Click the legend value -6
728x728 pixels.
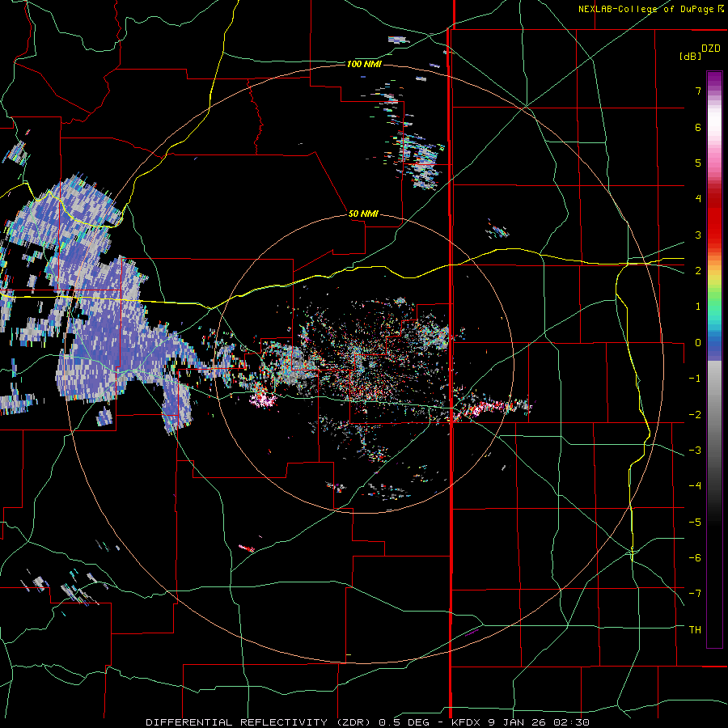coord(695,558)
